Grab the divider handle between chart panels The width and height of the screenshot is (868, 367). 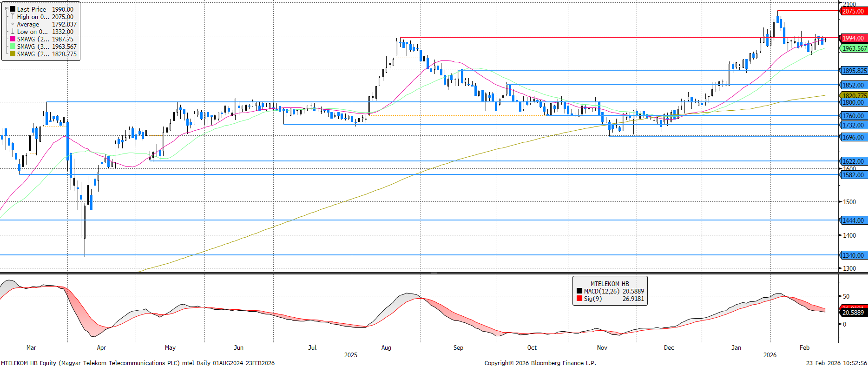[434, 273]
